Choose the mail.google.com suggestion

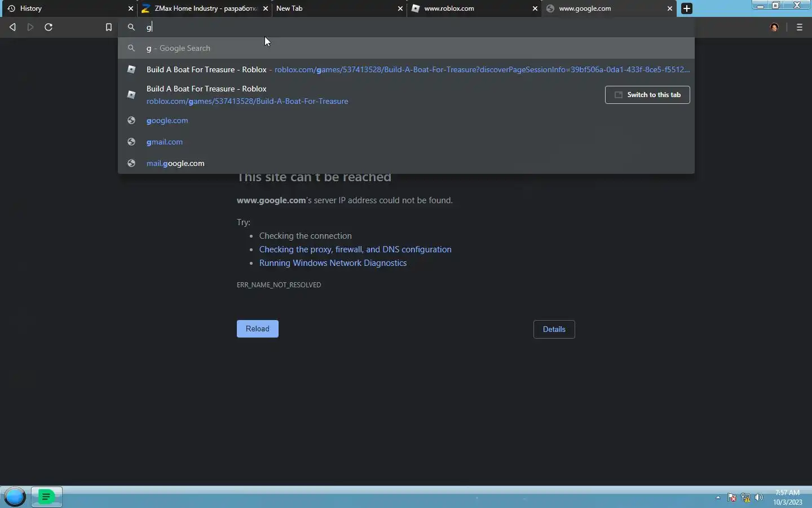(x=406, y=163)
